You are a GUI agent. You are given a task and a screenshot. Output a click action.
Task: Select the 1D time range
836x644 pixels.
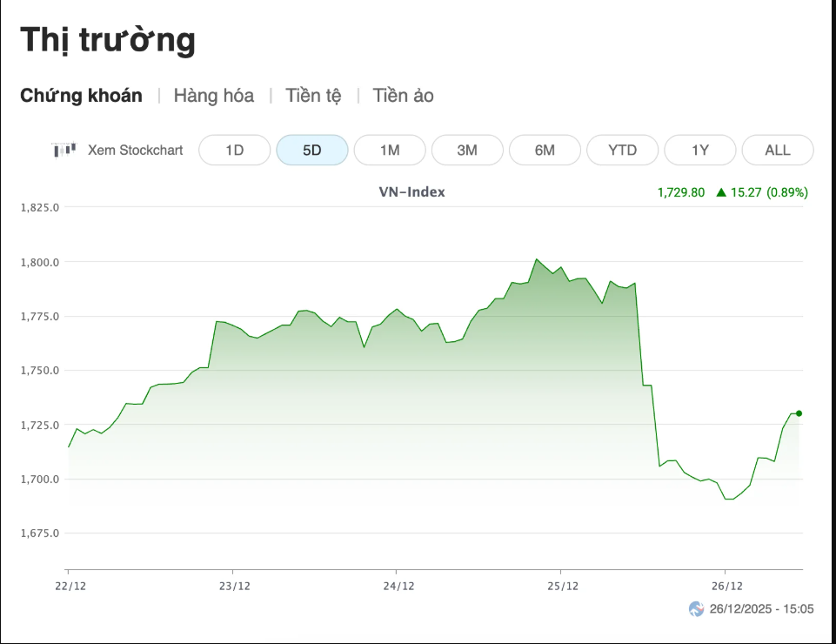coord(234,150)
